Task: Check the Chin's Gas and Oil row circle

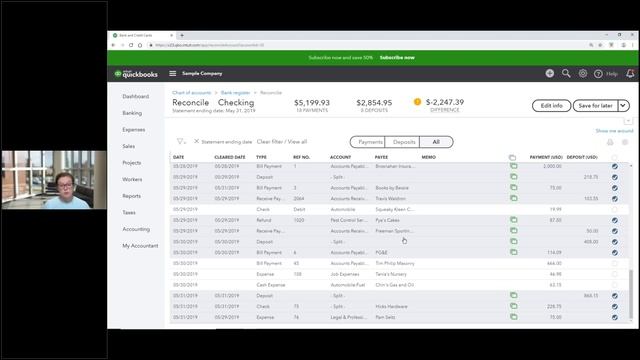Action: click(615, 285)
